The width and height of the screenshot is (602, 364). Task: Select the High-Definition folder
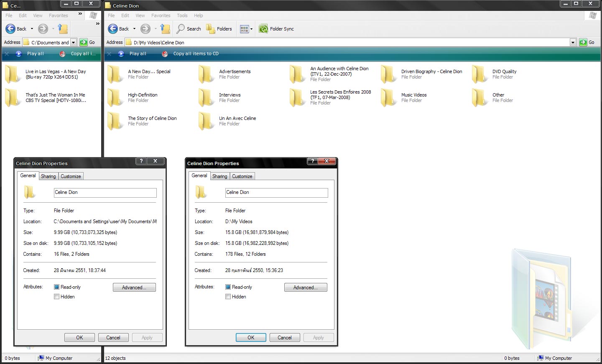133,97
